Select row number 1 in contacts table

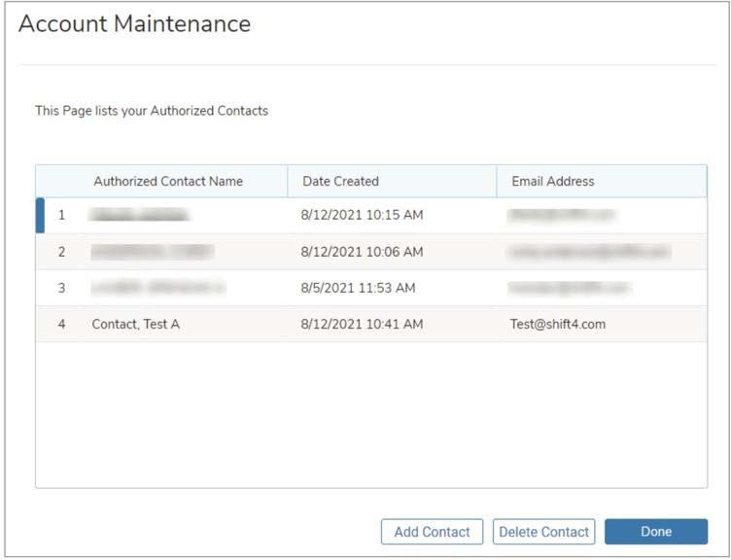point(61,215)
